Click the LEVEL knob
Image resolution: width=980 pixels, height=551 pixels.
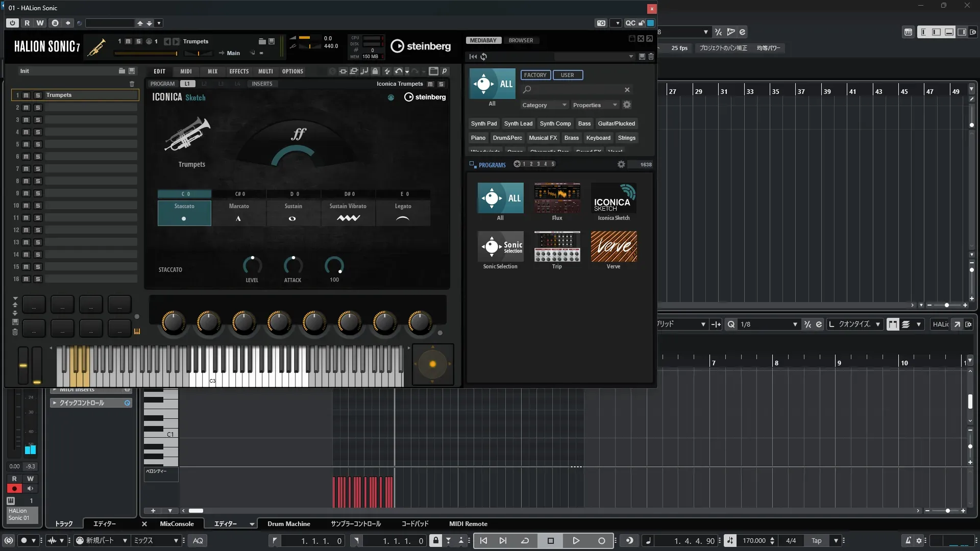click(252, 265)
